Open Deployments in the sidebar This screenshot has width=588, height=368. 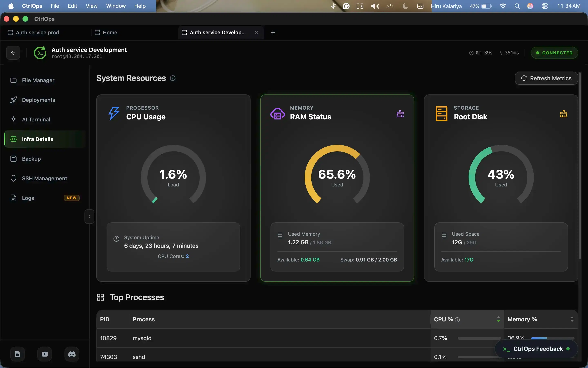45,100
